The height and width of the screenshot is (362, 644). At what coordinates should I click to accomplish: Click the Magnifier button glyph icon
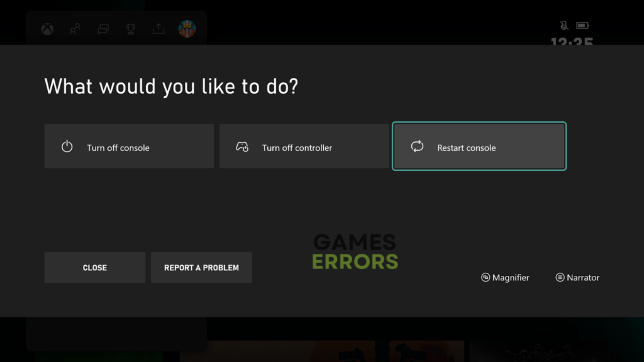[x=486, y=277]
